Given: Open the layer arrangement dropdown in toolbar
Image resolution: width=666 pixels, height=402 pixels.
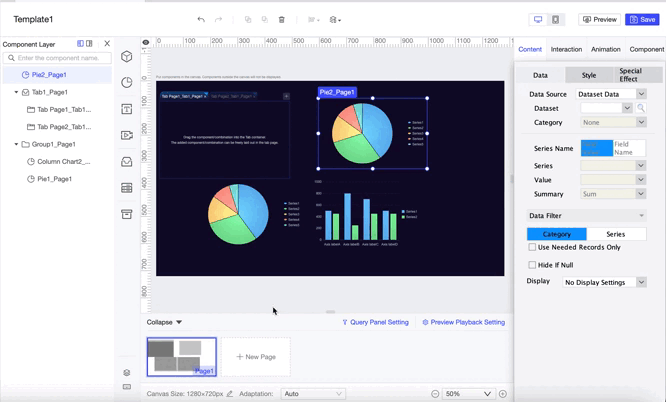Looking at the screenshot, I should point(335,20).
